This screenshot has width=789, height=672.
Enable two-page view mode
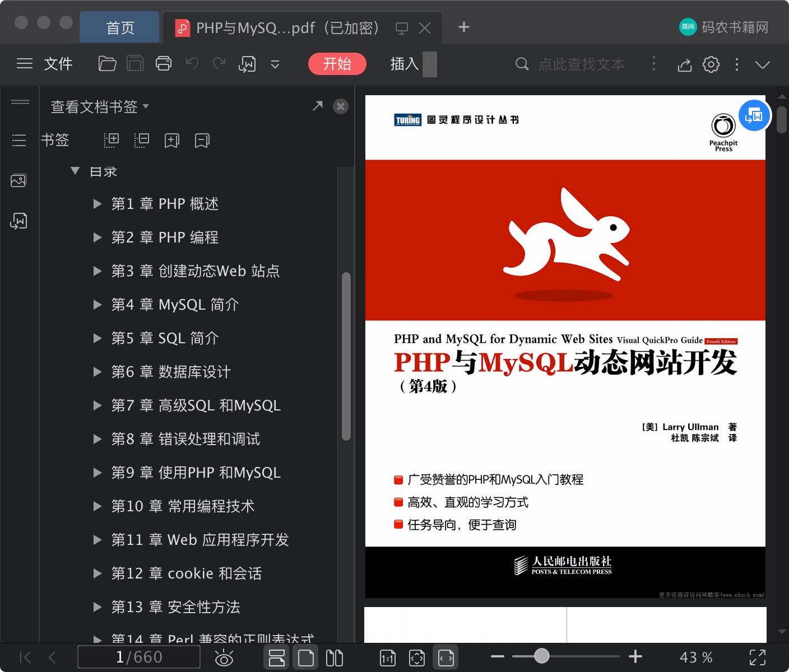pyautogui.click(x=335, y=657)
